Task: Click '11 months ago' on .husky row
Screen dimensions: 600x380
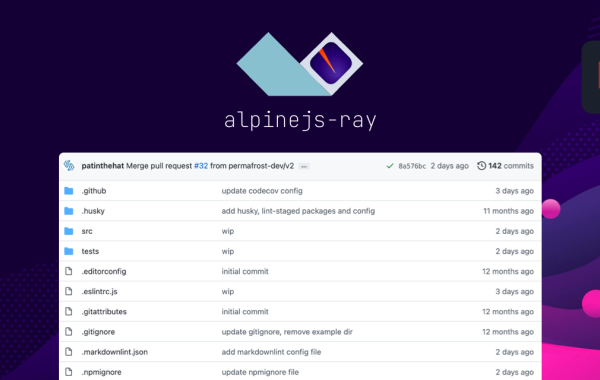Action: click(x=508, y=211)
